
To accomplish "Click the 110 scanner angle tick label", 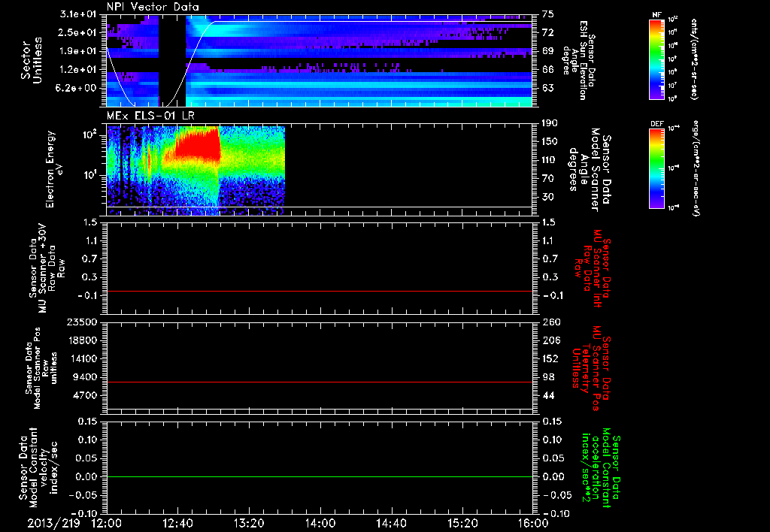I will [550, 160].
